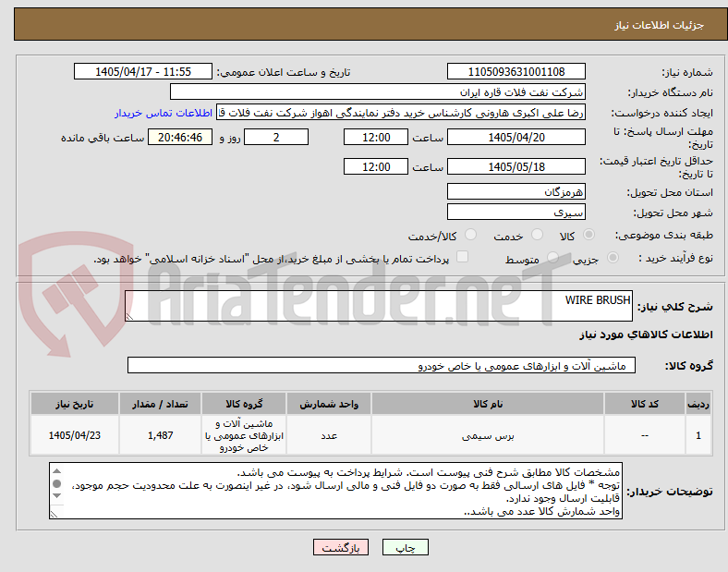Click the request creator field

tap(401, 113)
